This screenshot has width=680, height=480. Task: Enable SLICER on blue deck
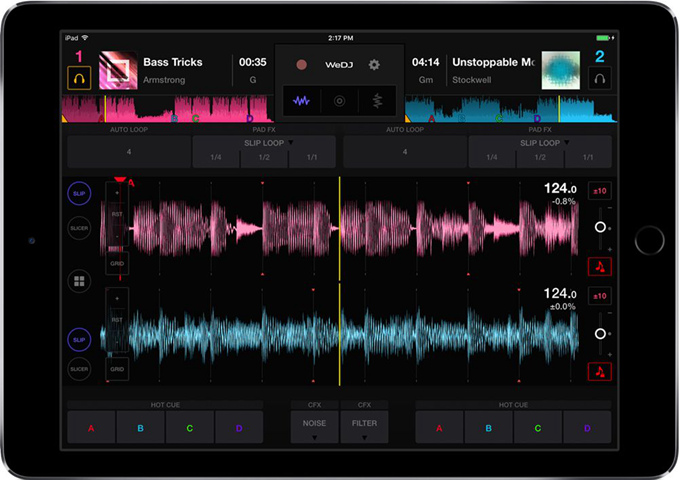pos(79,369)
